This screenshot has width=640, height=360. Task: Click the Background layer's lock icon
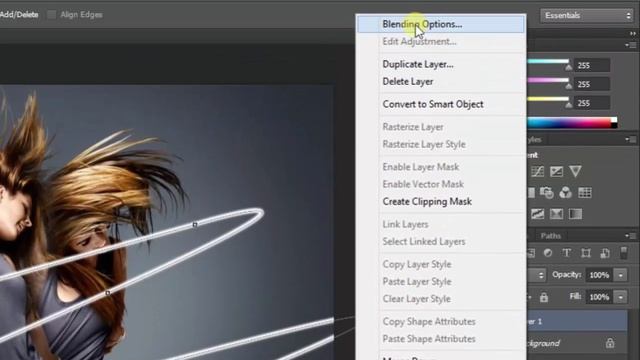pos(610,343)
